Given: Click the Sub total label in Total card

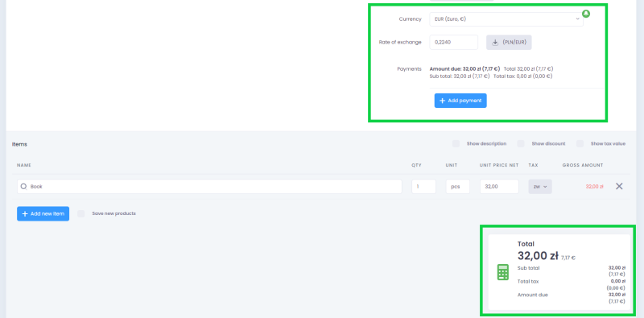Looking at the screenshot, I should click(x=528, y=268).
